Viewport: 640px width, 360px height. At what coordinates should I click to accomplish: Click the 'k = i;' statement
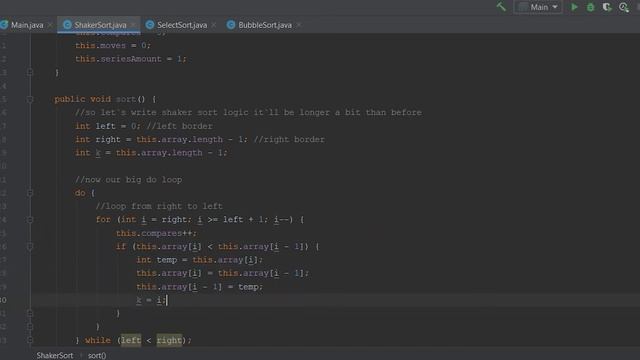pos(151,300)
